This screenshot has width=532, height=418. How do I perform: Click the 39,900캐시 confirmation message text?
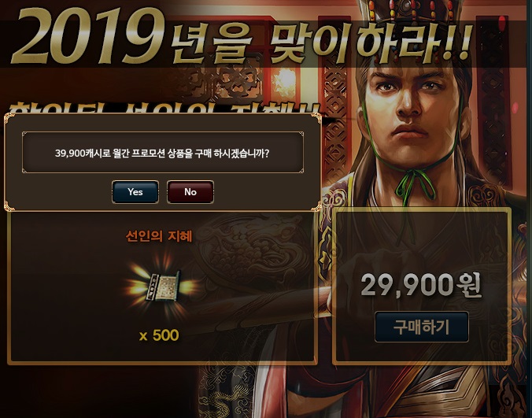(162, 154)
